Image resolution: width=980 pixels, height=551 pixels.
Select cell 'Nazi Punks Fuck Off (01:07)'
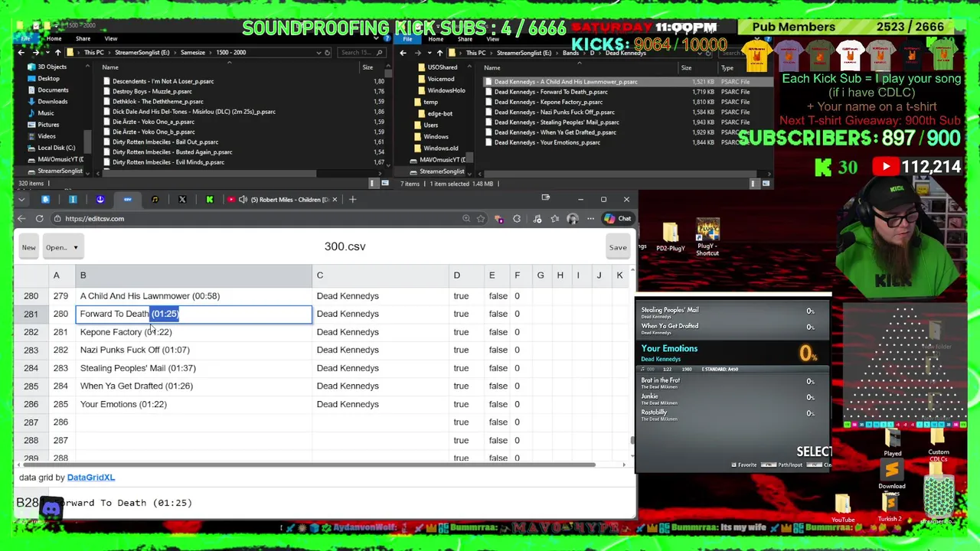click(x=193, y=350)
